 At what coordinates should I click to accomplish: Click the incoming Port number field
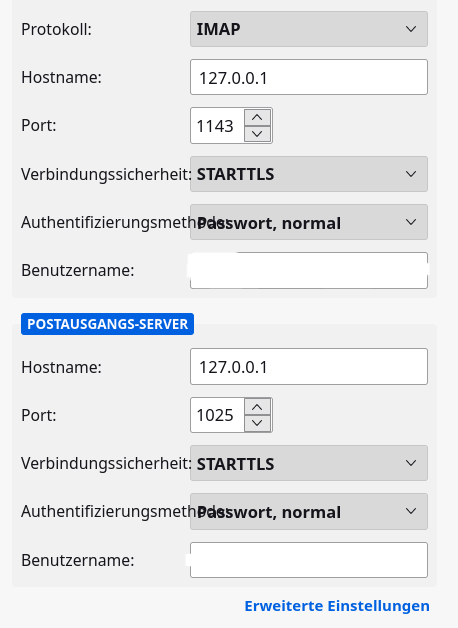pyautogui.click(x=217, y=126)
